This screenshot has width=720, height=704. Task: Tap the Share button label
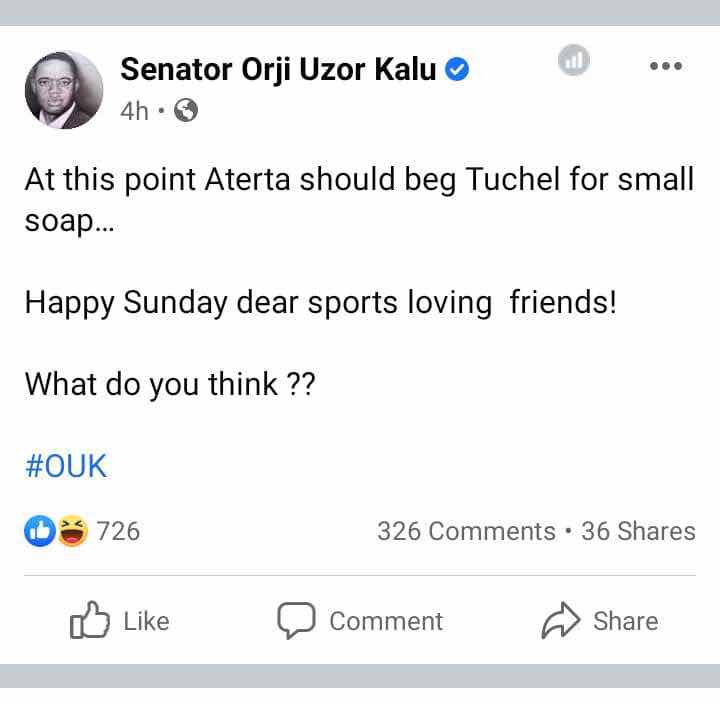pos(625,621)
